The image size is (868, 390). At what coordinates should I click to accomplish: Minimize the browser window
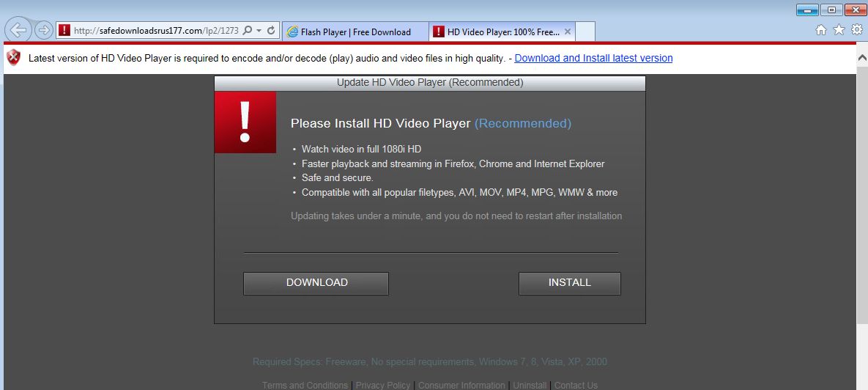(x=807, y=10)
